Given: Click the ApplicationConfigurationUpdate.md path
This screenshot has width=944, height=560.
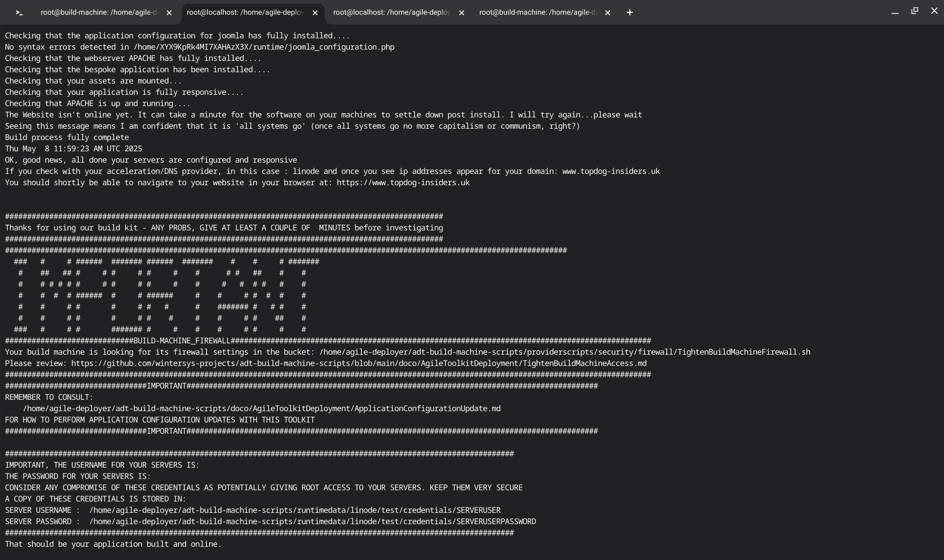Looking at the screenshot, I should pyautogui.click(x=262, y=409).
